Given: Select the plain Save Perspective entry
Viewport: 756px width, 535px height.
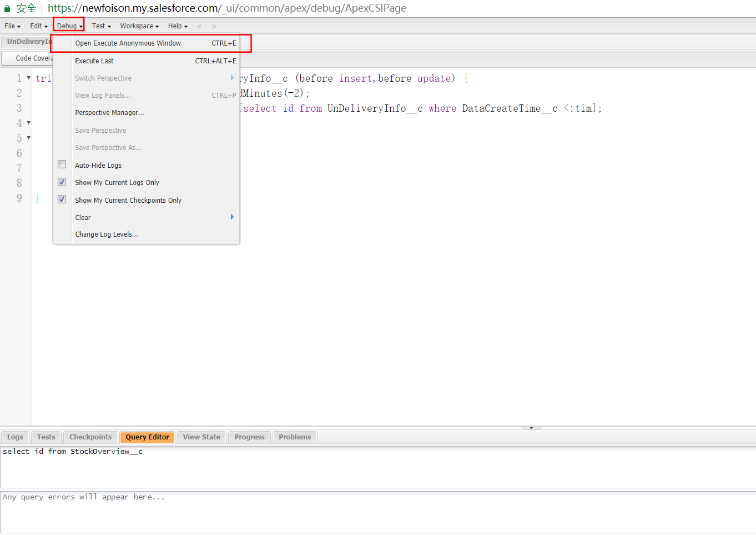Looking at the screenshot, I should pos(147,131).
